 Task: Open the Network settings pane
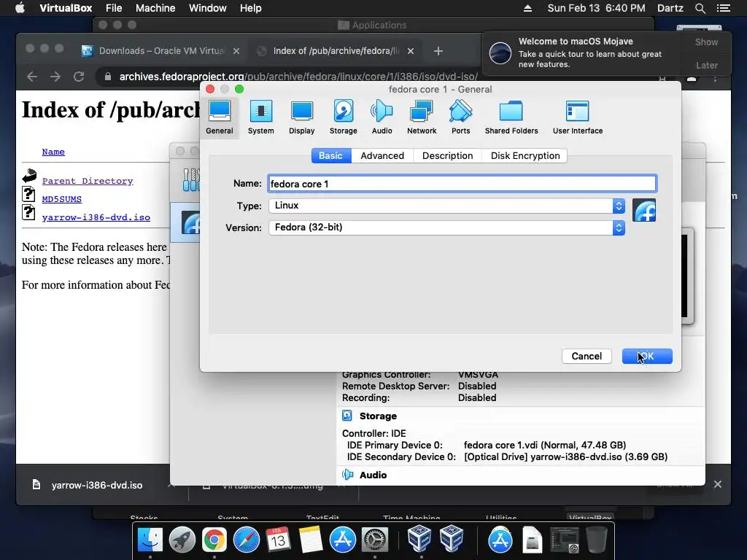422,117
